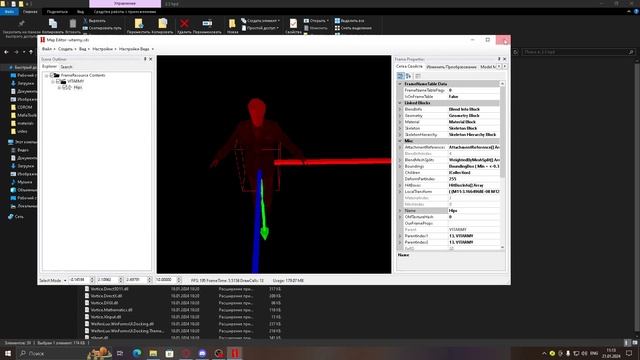
Task: Click the first position coordinate field
Action: (x=79, y=280)
